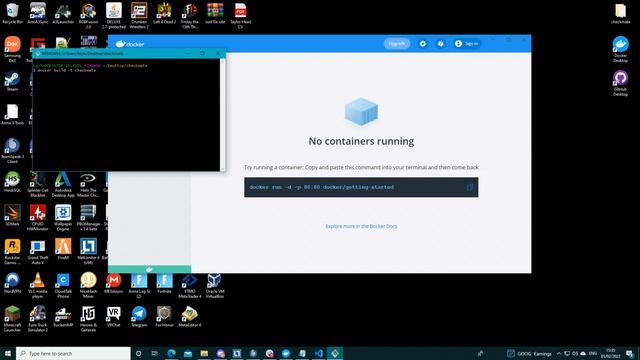Open Minecraft Launcher desktop shortcut

pos(12,319)
